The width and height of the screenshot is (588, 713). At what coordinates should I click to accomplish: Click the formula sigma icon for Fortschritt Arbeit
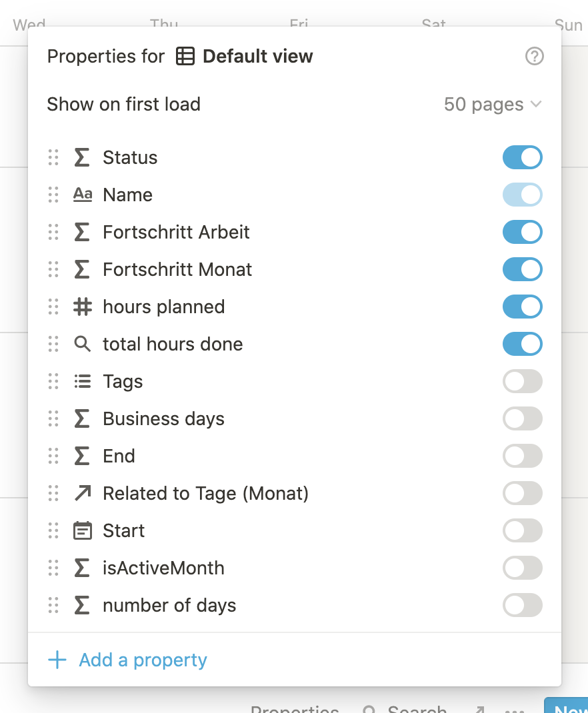pos(82,232)
